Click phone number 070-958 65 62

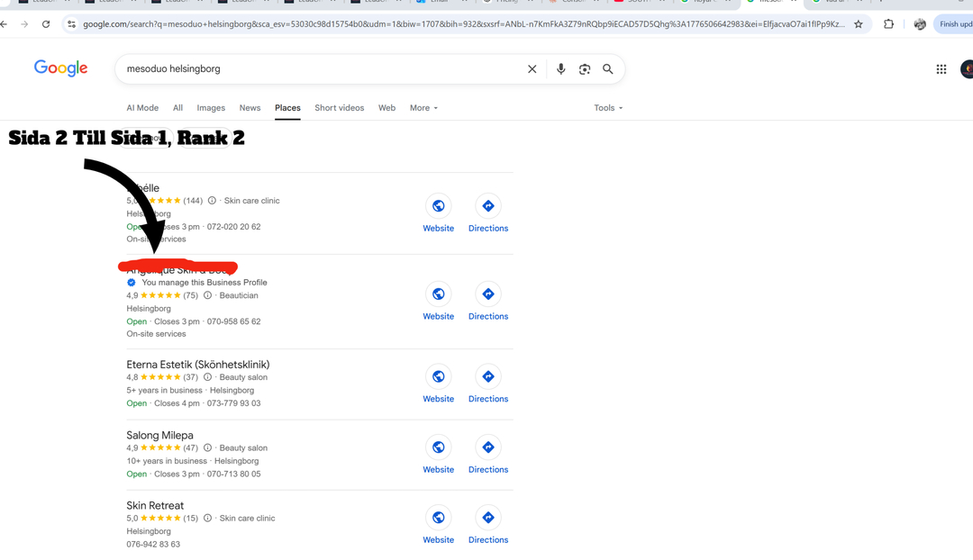coord(234,321)
